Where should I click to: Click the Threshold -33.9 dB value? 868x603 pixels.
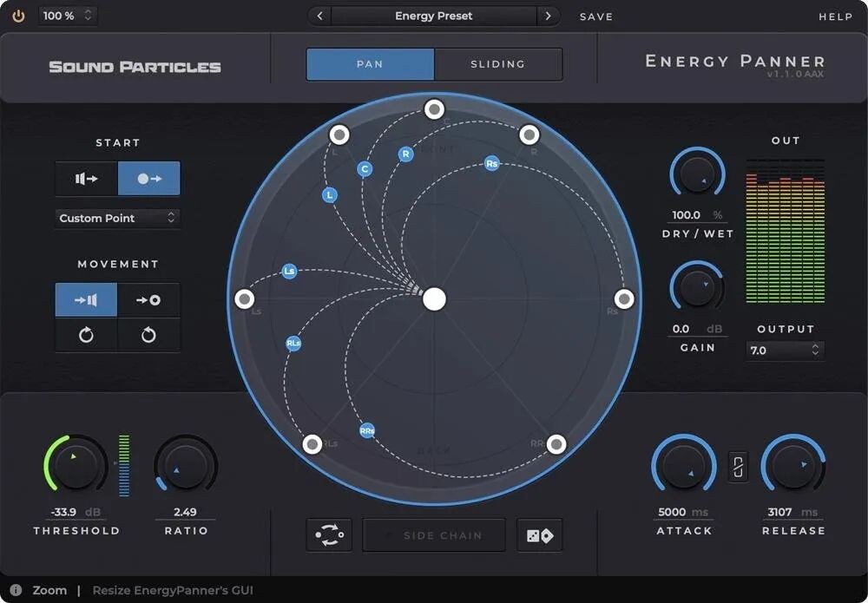click(x=76, y=512)
